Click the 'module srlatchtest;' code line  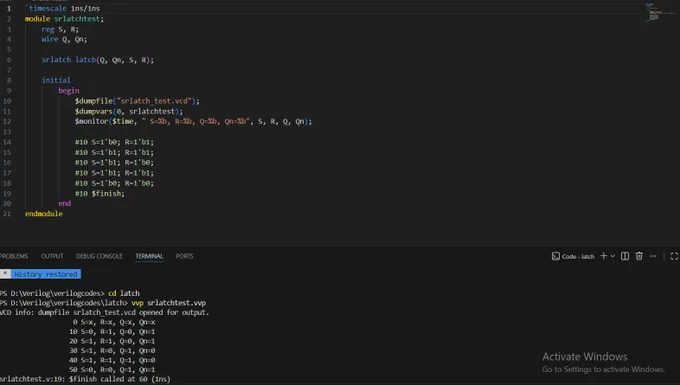(x=64, y=19)
